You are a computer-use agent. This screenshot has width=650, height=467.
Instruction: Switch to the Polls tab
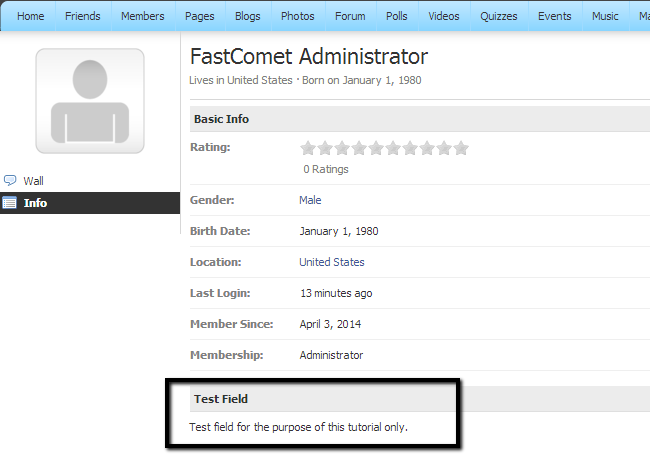coord(397,16)
